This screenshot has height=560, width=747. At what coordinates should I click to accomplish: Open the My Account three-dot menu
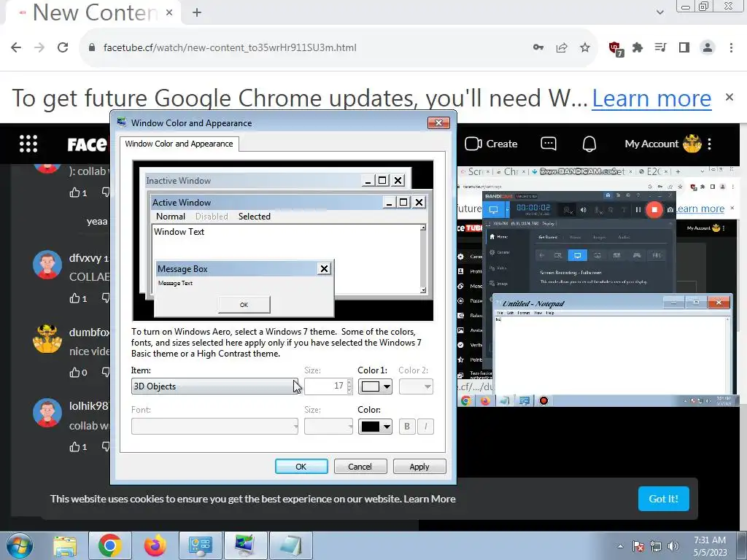coord(709,144)
